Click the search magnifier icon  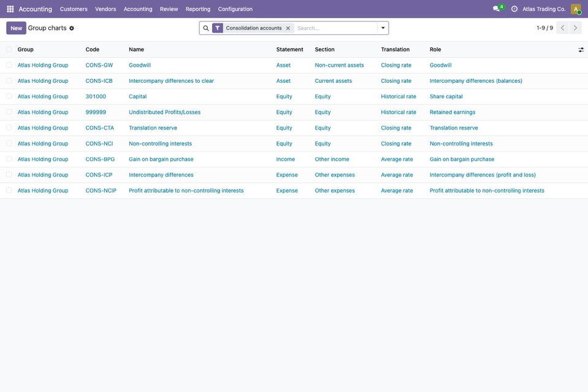click(206, 28)
